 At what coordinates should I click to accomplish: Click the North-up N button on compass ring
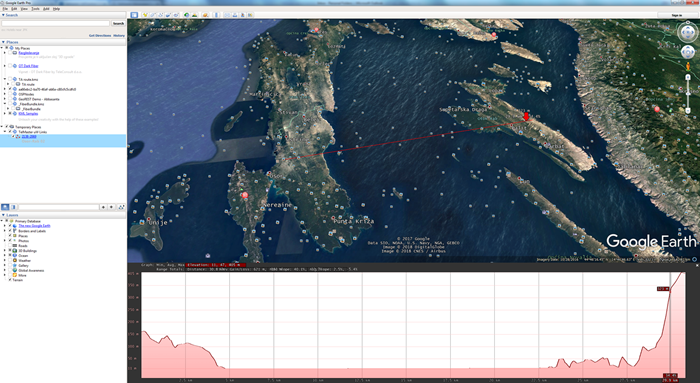coord(688,23)
